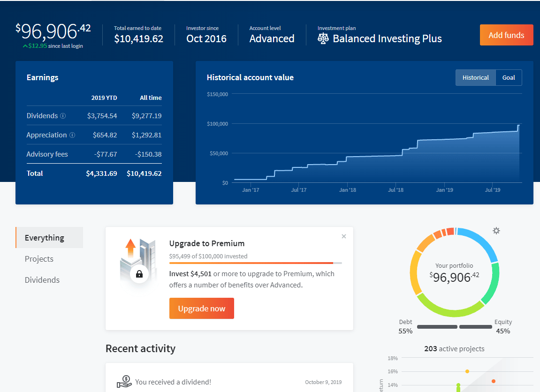The image size is (540, 392).
Task: Click the Upgrade now button
Action: [201, 309]
